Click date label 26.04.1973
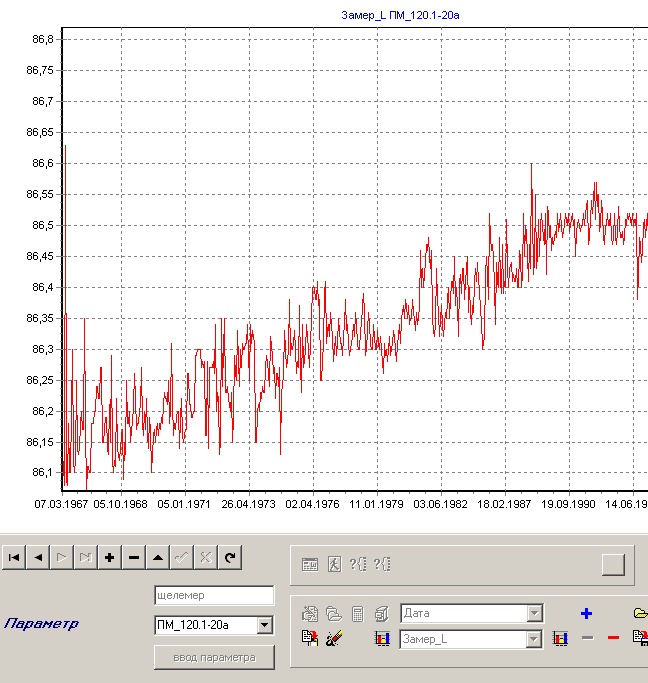The image size is (648, 683). pyautogui.click(x=249, y=504)
